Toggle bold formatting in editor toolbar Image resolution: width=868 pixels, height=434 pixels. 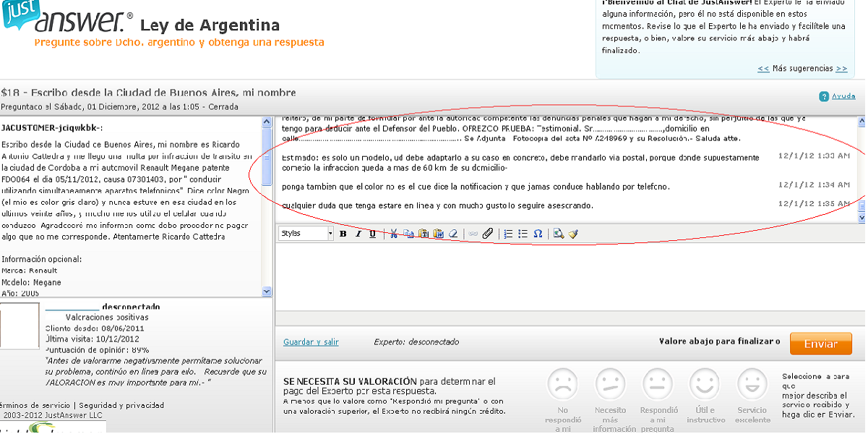tap(343, 234)
